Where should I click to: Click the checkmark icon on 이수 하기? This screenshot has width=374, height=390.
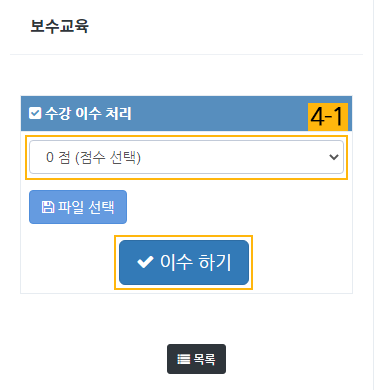[145, 262]
